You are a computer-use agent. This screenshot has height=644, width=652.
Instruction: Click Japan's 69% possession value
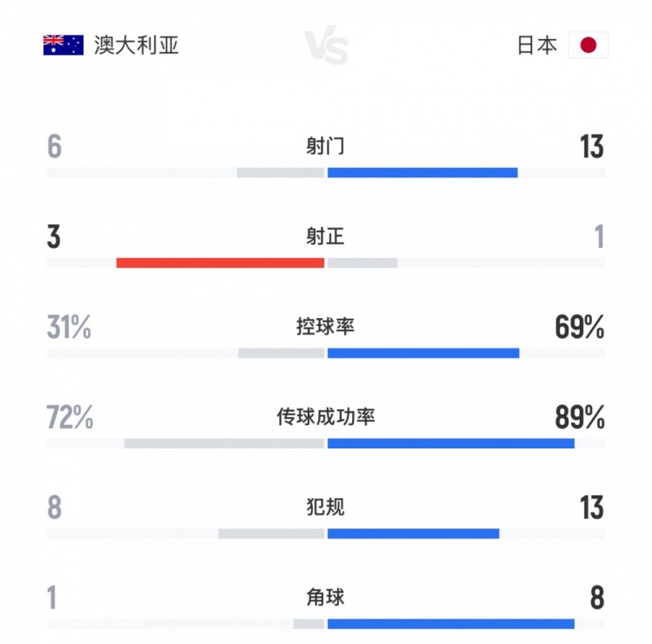coord(579,328)
